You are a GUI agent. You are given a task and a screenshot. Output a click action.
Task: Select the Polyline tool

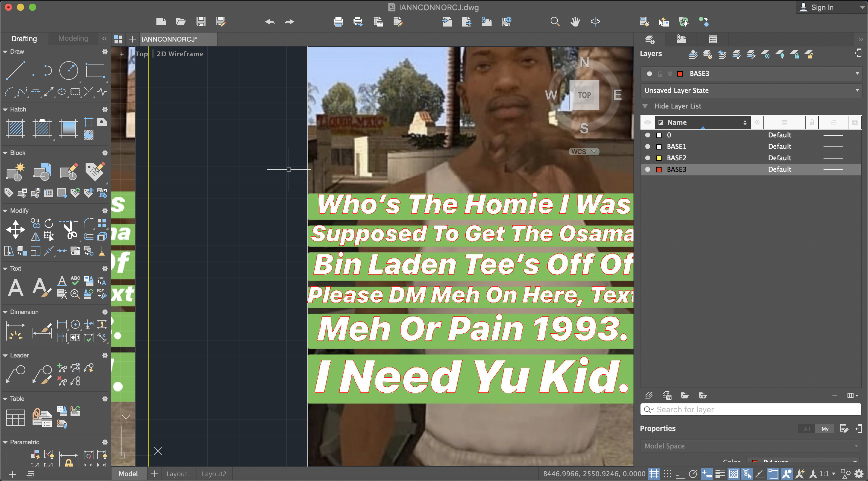pos(42,71)
